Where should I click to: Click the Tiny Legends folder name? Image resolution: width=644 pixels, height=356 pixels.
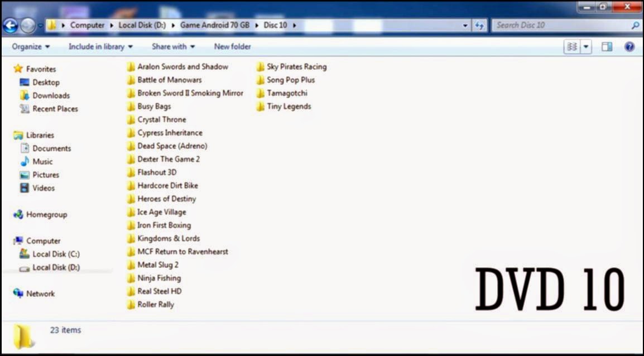point(289,107)
